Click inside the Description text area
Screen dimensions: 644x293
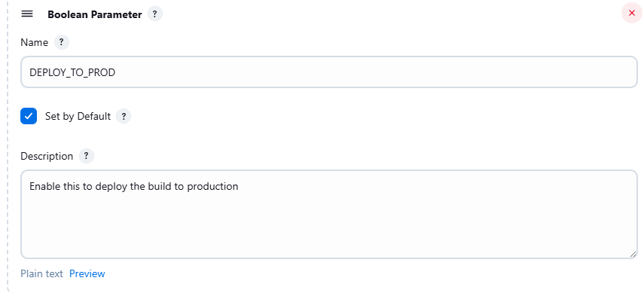(329, 214)
